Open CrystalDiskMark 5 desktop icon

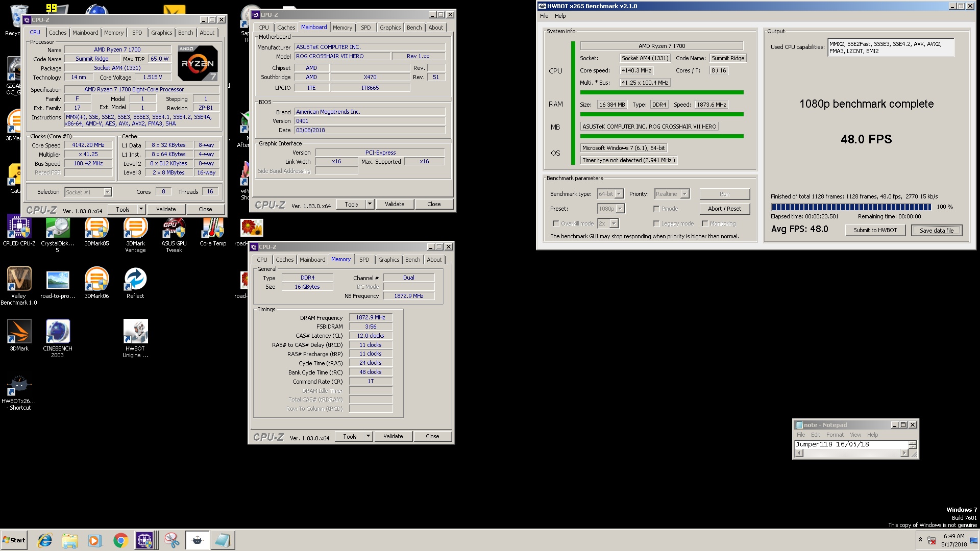[x=57, y=234]
